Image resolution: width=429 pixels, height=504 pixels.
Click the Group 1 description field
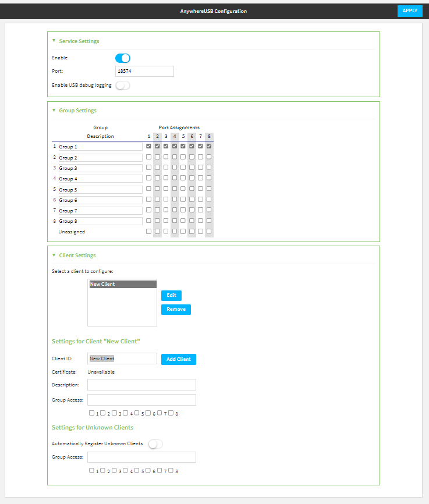(x=100, y=147)
